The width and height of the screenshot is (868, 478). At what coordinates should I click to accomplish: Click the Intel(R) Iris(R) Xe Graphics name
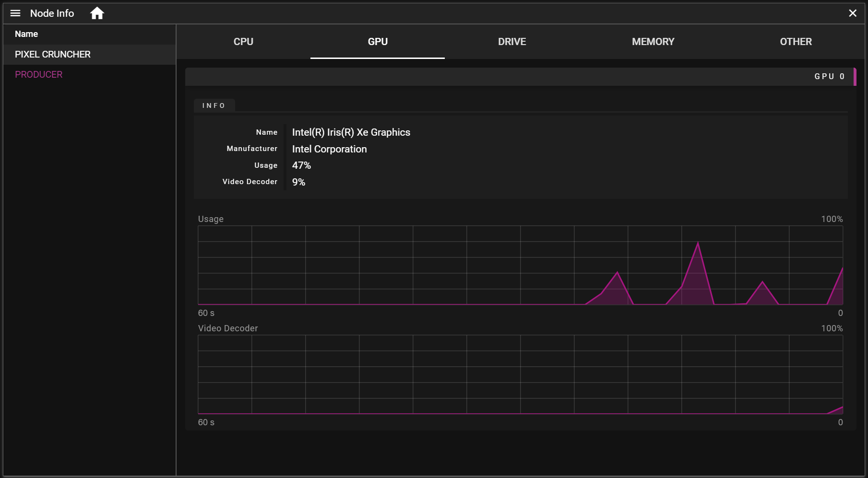click(351, 132)
